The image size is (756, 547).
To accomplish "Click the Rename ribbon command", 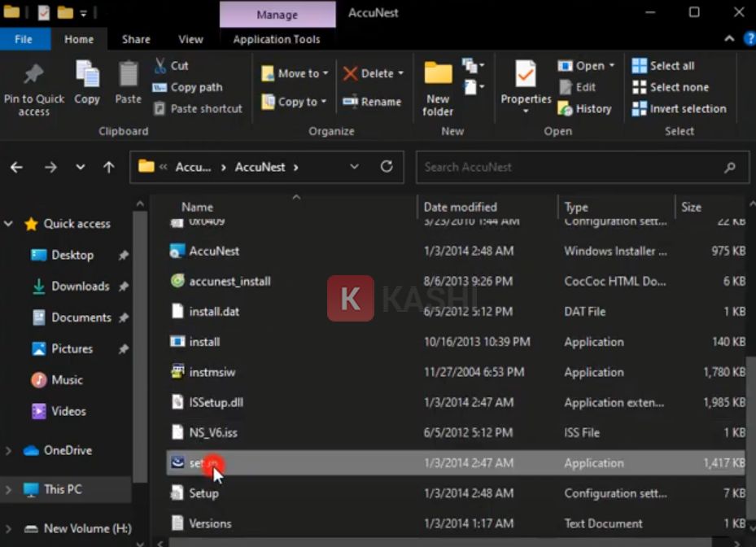I will coord(372,102).
